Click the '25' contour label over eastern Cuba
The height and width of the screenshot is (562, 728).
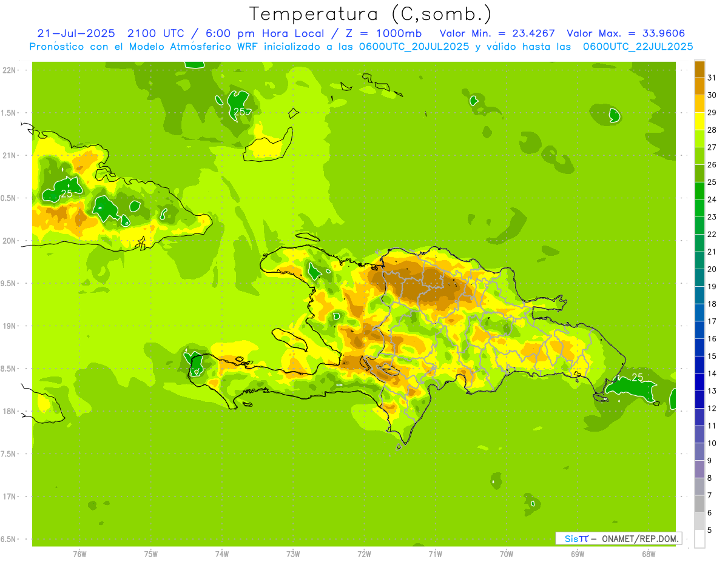coord(66,193)
